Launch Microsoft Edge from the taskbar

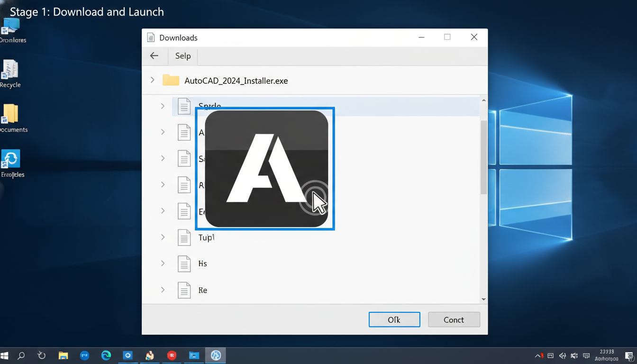pyautogui.click(x=106, y=355)
